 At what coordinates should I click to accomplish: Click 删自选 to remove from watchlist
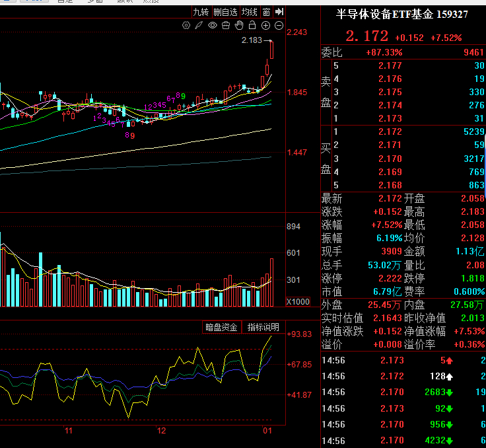(x=225, y=12)
